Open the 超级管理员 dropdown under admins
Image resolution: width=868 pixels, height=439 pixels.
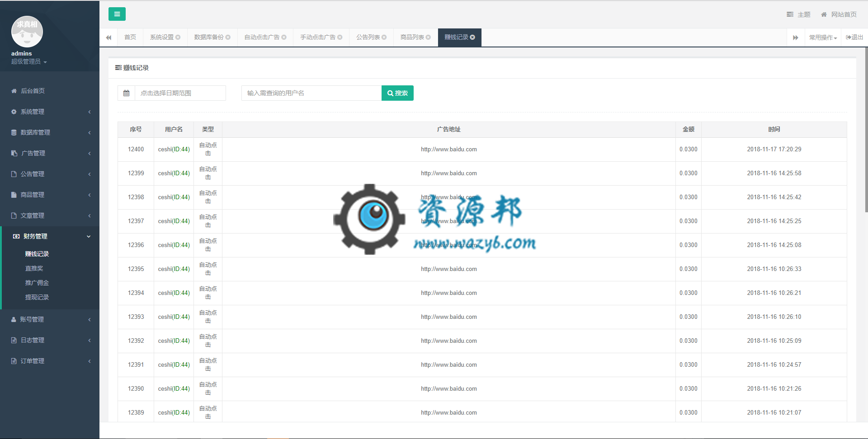29,61
